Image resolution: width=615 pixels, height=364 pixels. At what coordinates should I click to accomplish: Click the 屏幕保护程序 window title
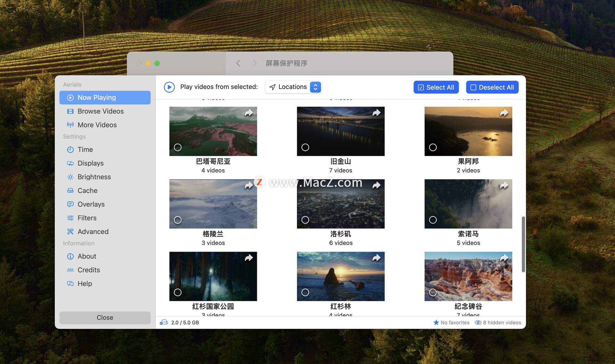[286, 63]
